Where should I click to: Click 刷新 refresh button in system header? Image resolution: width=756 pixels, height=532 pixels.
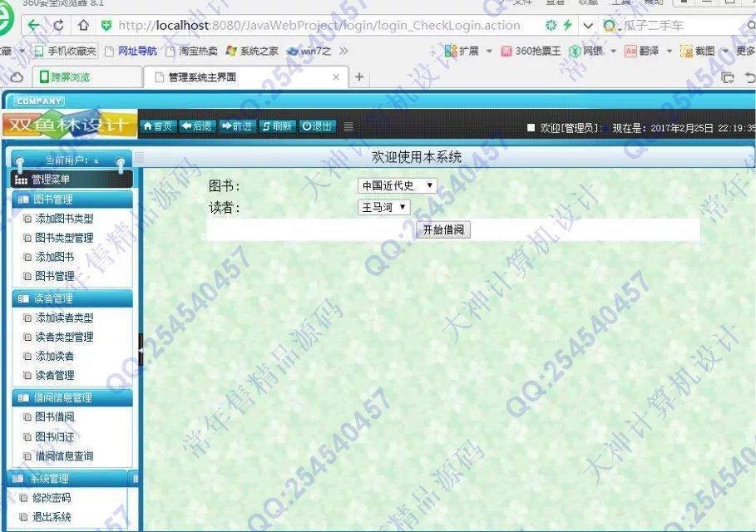point(277,126)
